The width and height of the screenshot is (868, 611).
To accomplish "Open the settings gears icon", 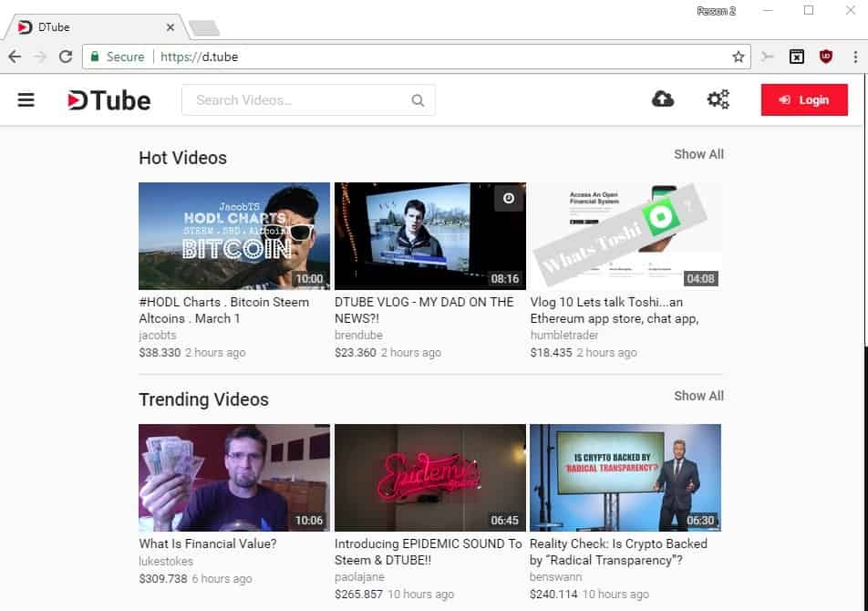I will (718, 99).
